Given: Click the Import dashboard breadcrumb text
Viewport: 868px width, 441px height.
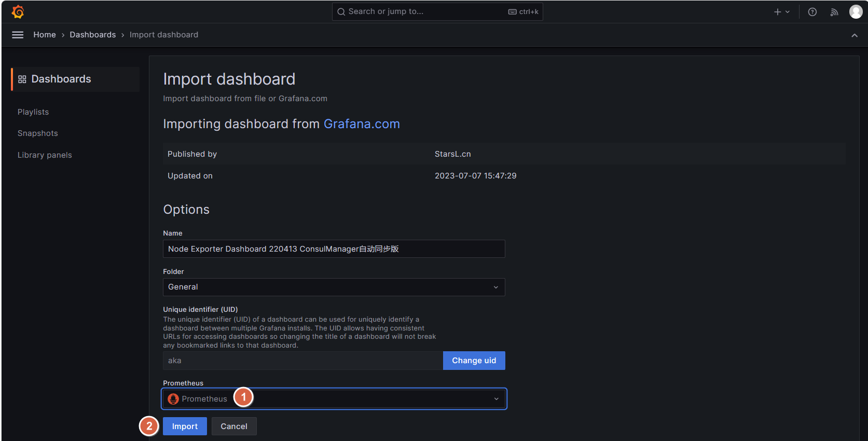Looking at the screenshot, I should click(x=164, y=35).
